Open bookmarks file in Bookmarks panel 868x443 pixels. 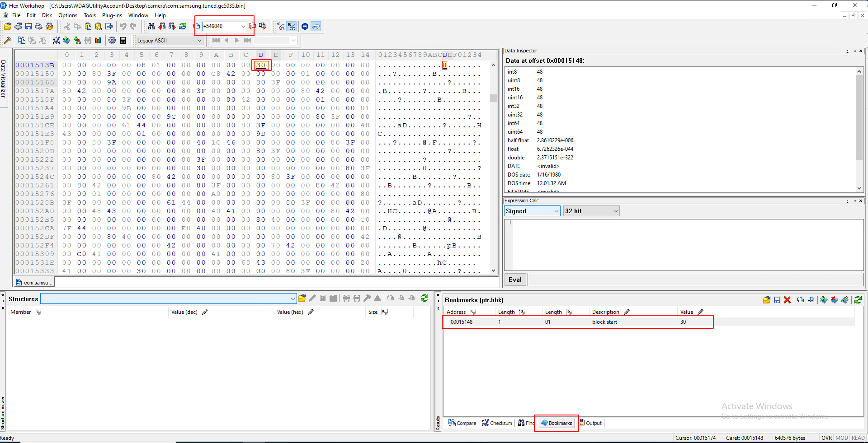(767, 299)
